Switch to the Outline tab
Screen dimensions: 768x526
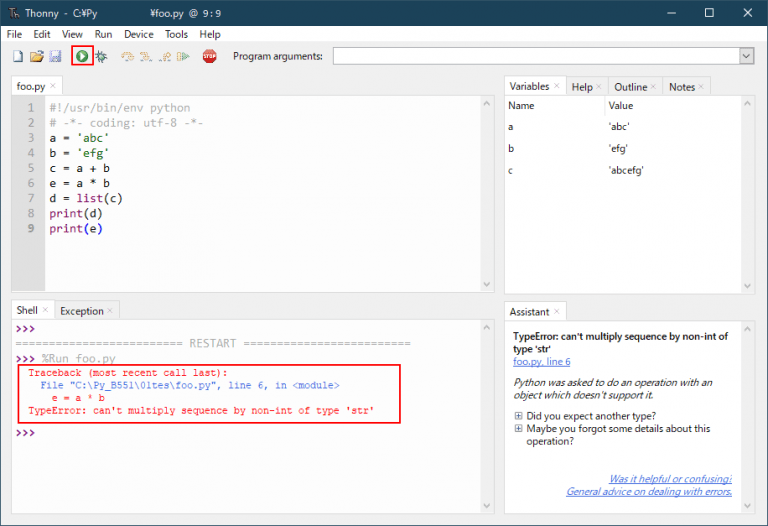coord(630,87)
